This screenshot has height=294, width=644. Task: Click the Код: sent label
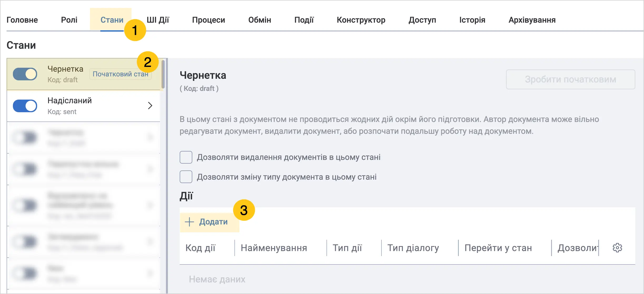(x=62, y=112)
